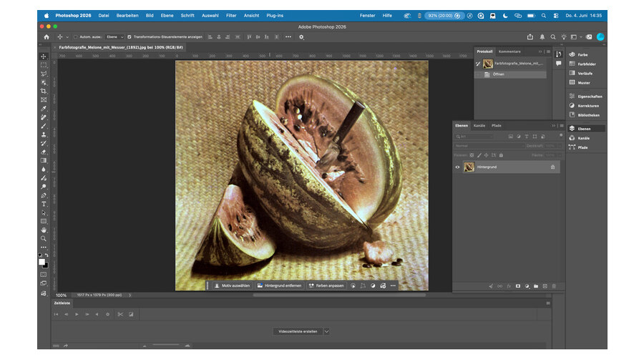Select the Crop tool
Viewport: 644px width, 362px height.
(x=44, y=91)
